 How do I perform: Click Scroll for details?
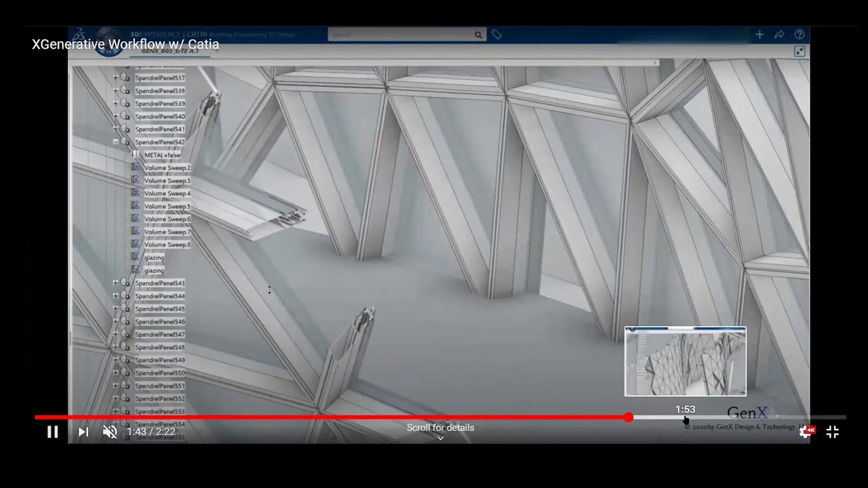tap(440, 428)
